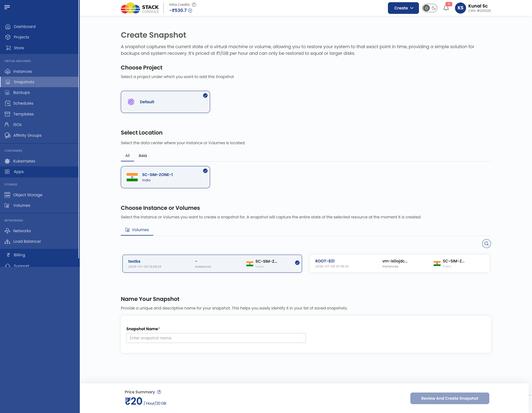Click the Snapshot Name input field
The width and height of the screenshot is (532, 413).
(x=216, y=338)
